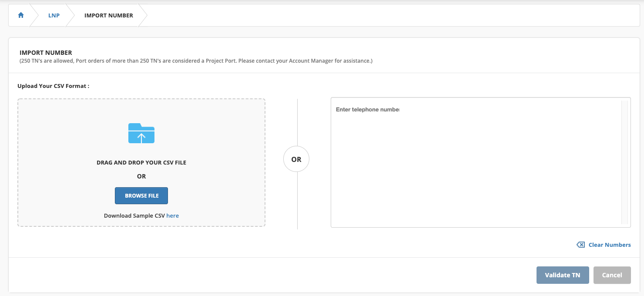The height and width of the screenshot is (296, 644).
Task: Click the Cancel button
Action: click(612, 275)
